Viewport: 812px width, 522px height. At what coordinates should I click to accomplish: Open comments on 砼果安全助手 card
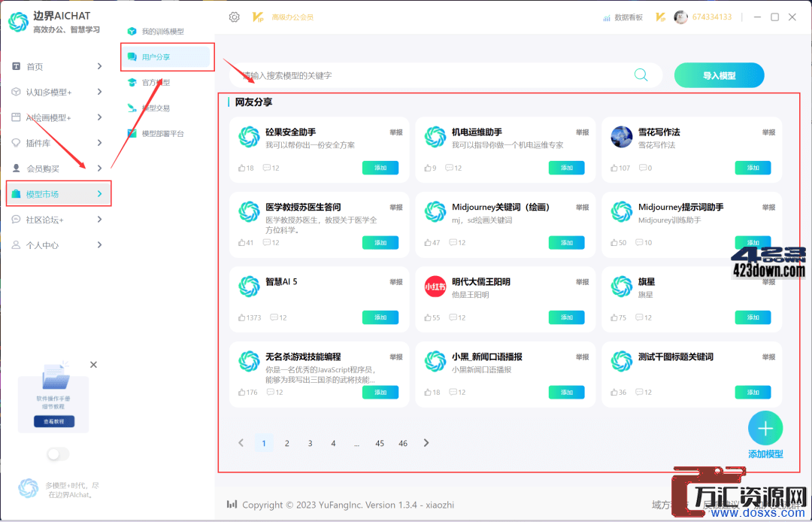coord(271,168)
